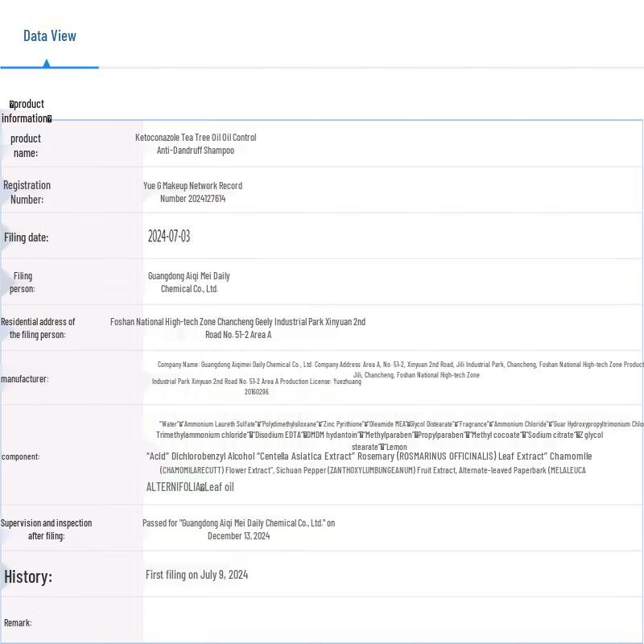Viewport: 644px width, 644px height.
Task: Select the December 13, 2024 inspection result
Action: pos(238,530)
